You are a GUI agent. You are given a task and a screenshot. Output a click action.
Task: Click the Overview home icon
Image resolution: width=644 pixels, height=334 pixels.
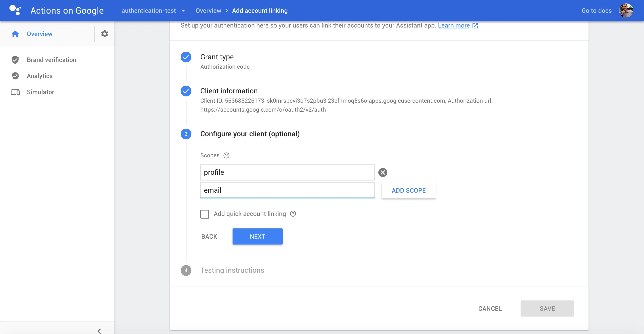[x=15, y=34]
